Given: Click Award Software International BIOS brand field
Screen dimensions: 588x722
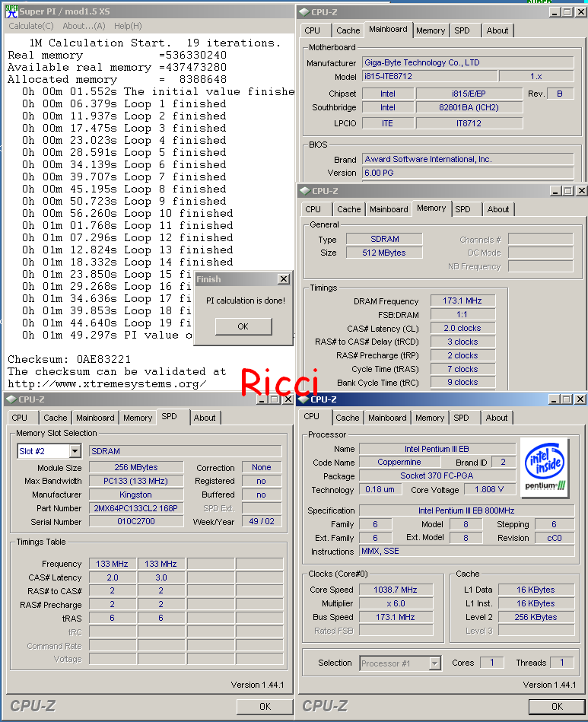Looking at the screenshot, I should tap(468, 159).
